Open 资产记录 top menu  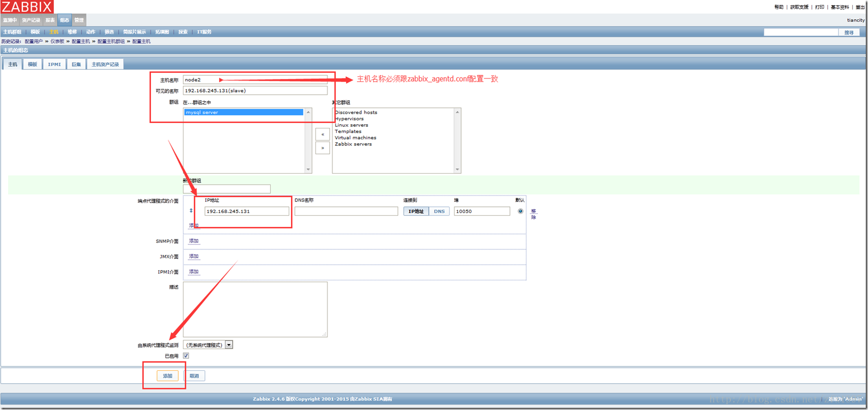tap(31, 20)
